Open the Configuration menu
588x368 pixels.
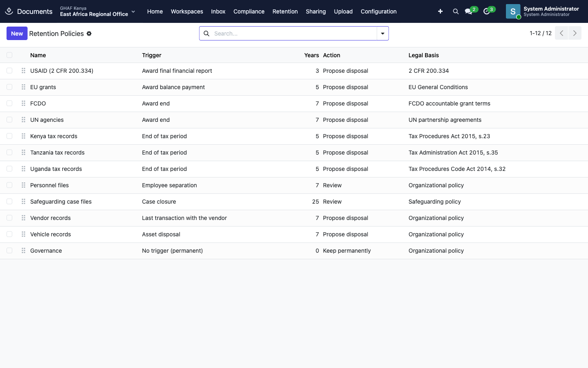click(x=379, y=11)
